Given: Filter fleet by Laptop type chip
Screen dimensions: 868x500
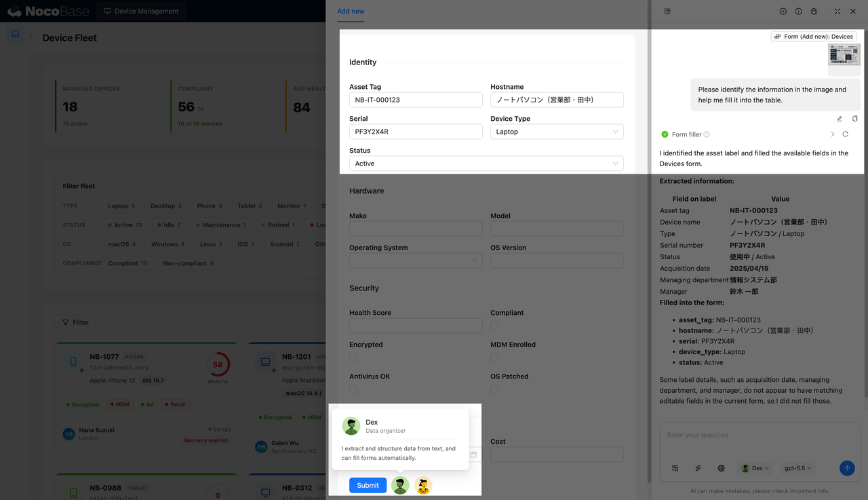Looking at the screenshot, I should [121, 206].
